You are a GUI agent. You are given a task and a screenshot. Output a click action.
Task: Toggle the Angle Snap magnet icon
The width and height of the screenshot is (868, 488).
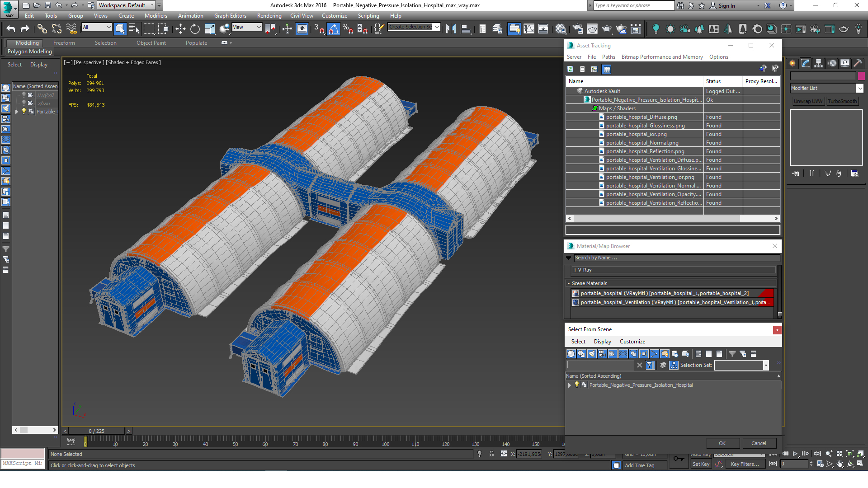point(333,29)
